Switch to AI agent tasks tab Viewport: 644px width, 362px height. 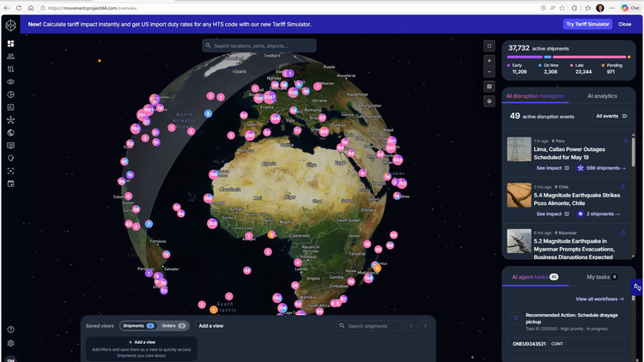[535, 277]
